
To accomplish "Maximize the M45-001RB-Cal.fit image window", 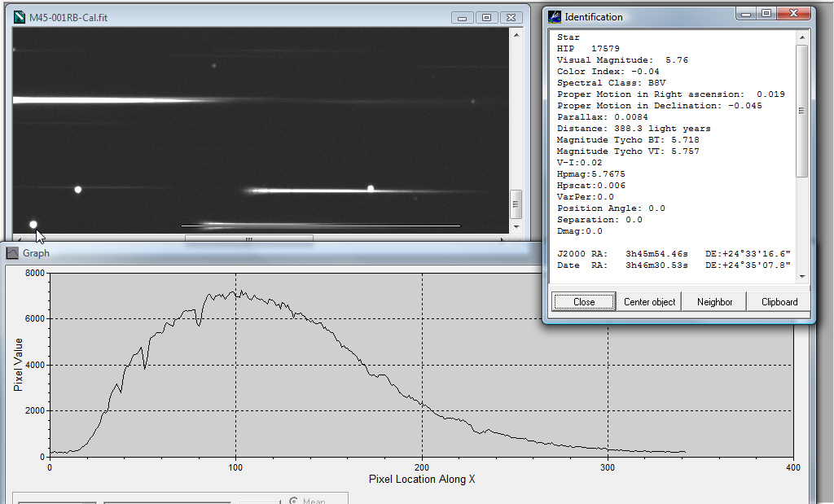I will point(486,17).
